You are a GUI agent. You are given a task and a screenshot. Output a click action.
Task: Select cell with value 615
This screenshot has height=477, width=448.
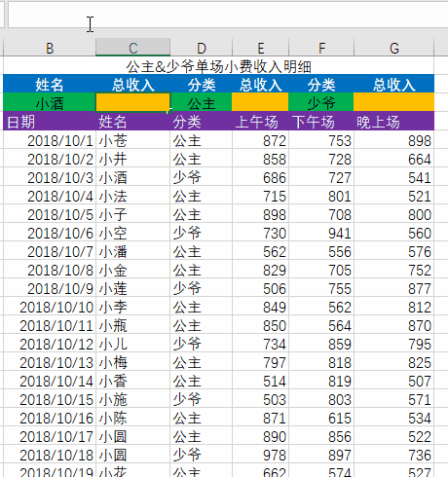tap(321, 417)
